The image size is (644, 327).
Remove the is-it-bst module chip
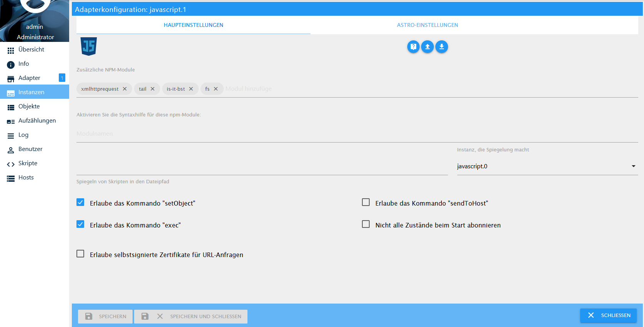click(191, 89)
